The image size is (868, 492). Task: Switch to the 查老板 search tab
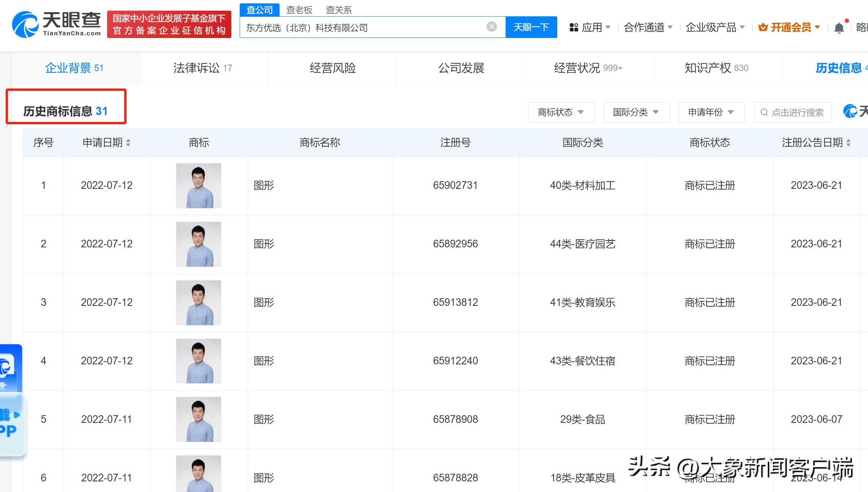[299, 10]
